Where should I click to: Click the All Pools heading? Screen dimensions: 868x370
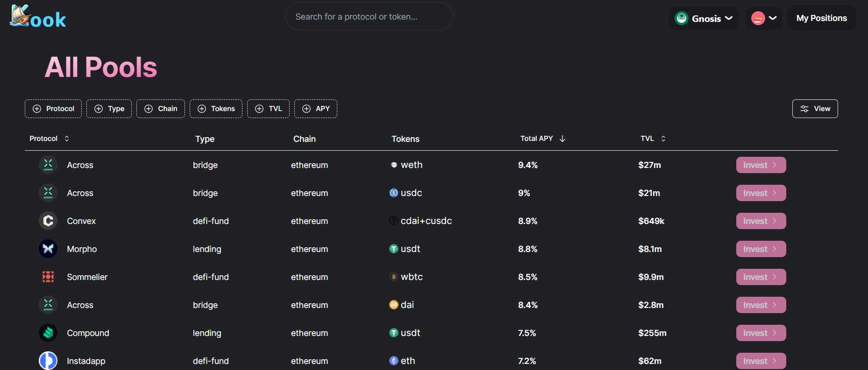[101, 67]
